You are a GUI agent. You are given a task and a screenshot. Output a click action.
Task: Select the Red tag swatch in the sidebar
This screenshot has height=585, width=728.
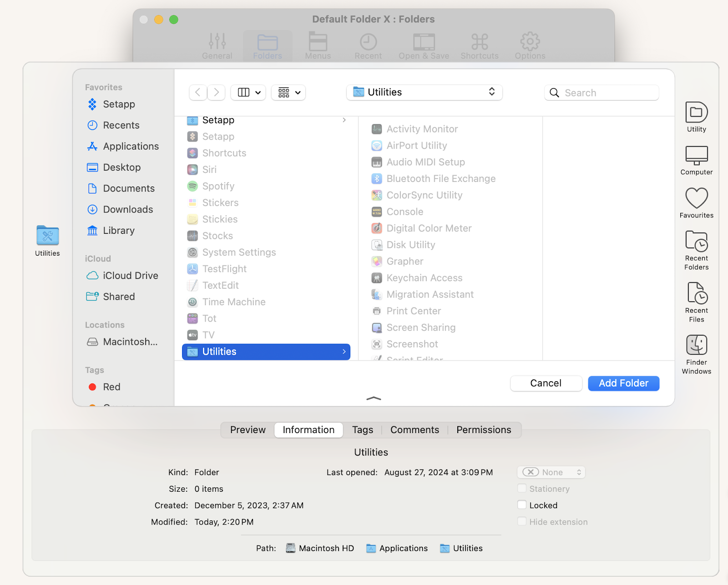(x=92, y=387)
